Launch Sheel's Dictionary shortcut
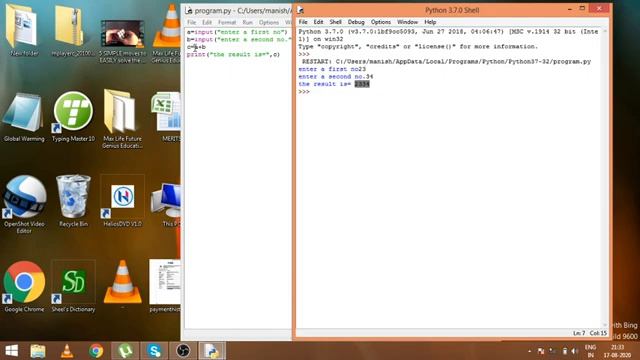 pyautogui.click(x=73, y=287)
